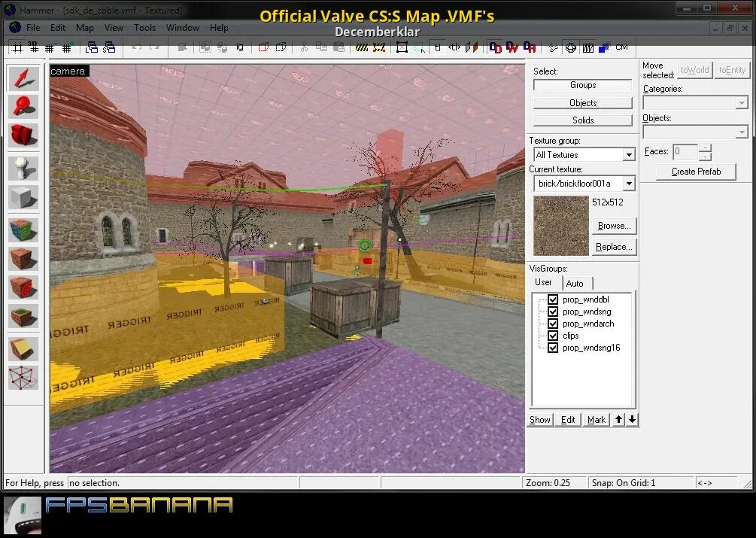Viewport: 756px width, 538px height.
Task: Open the Categories dropdown
Action: (742, 102)
